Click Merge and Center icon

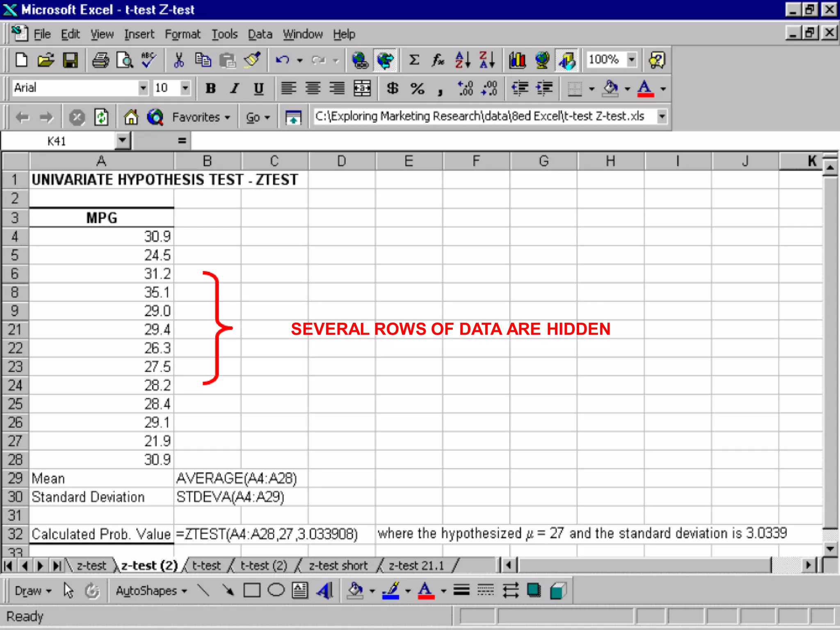[x=362, y=88]
